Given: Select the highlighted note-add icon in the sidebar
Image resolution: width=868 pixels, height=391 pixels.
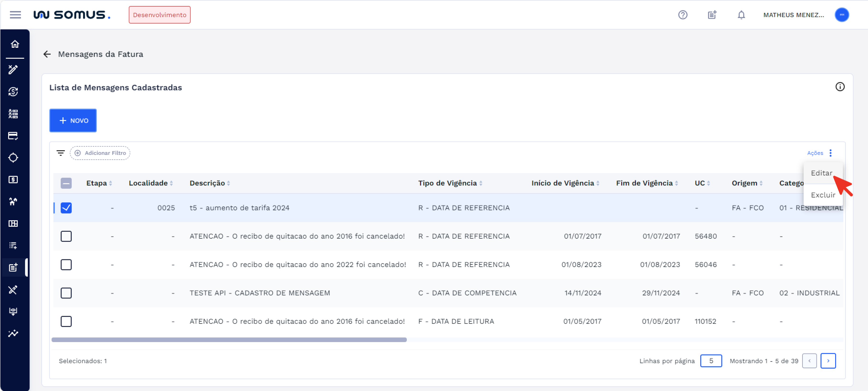Looking at the screenshot, I should (13, 267).
